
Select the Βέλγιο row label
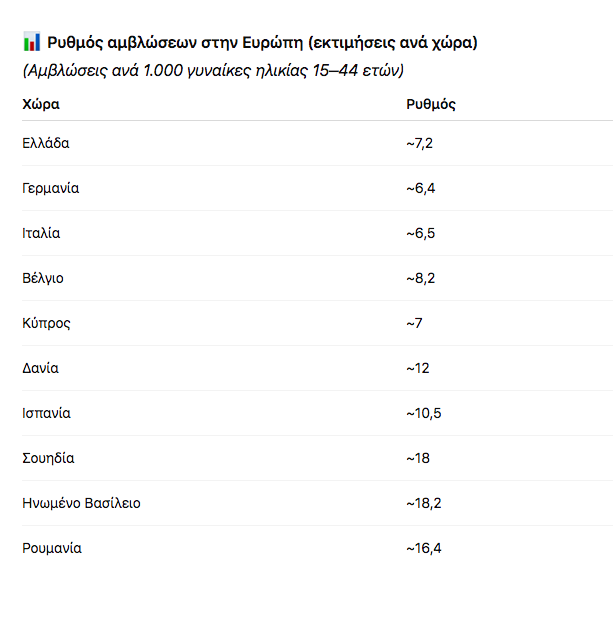coord(43,278)
